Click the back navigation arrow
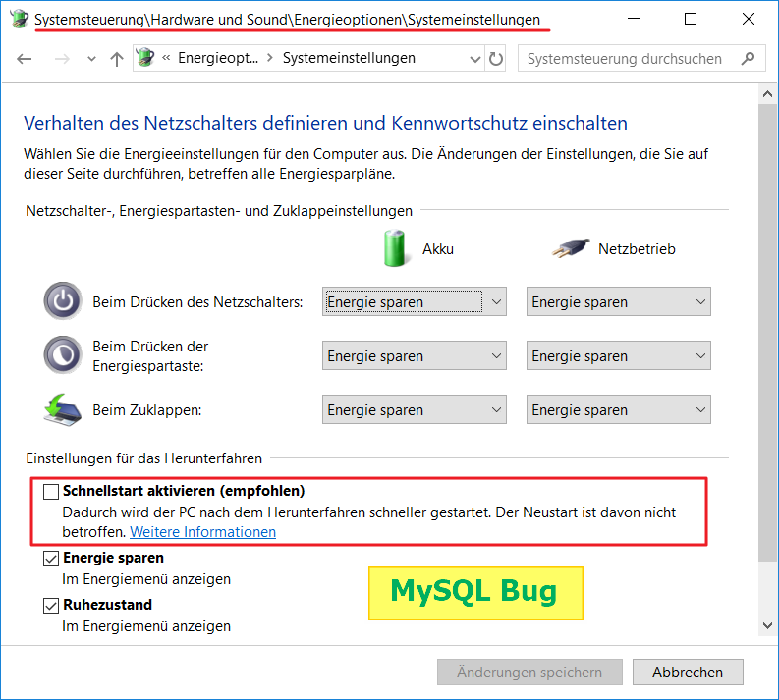The image size is (779, 700). click(x=25, y=59)
